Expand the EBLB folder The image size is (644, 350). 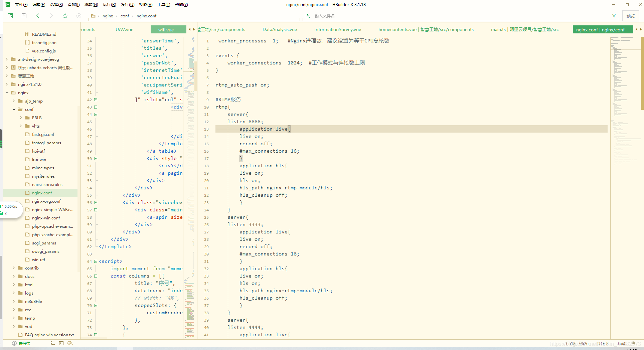click(21, 118)
